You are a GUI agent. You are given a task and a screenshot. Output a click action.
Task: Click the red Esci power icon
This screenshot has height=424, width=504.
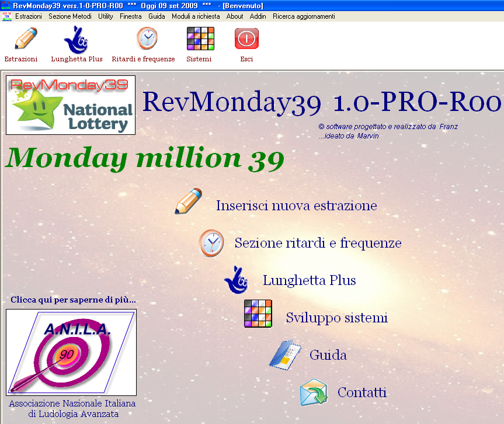246,39
